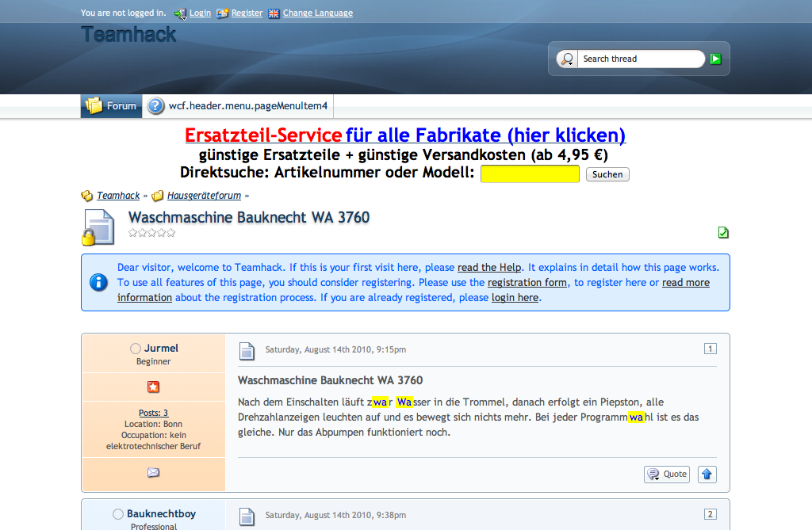Click the Teamhack breadcrumb folder icon
Viewport: 812px width, 530px height.
click(87, 196)
